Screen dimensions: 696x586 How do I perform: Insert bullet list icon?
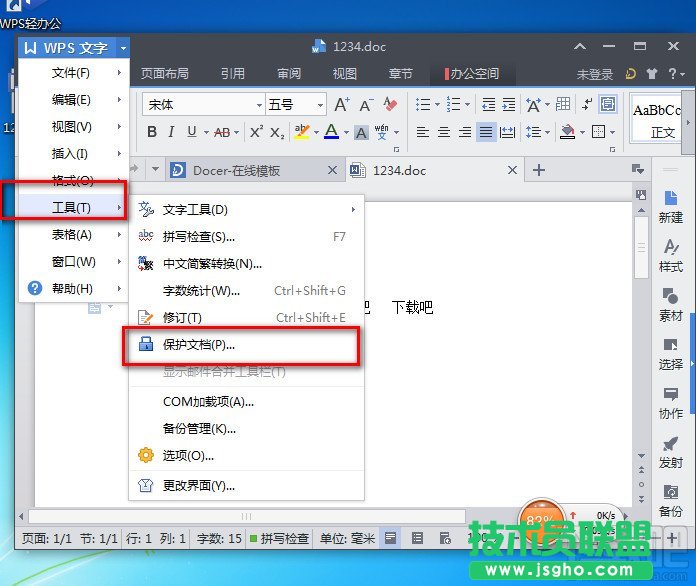click(423, 105)
